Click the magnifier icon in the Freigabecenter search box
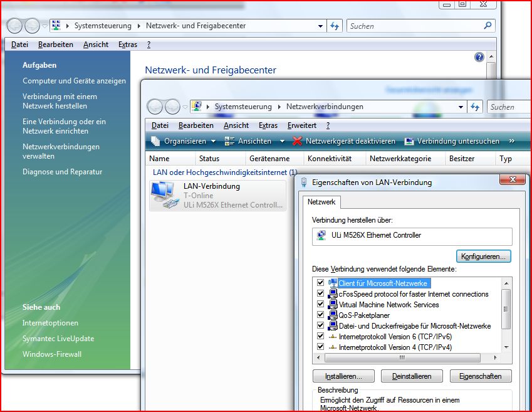The height and width of the screenshot is (412, 532). point(488,26)
